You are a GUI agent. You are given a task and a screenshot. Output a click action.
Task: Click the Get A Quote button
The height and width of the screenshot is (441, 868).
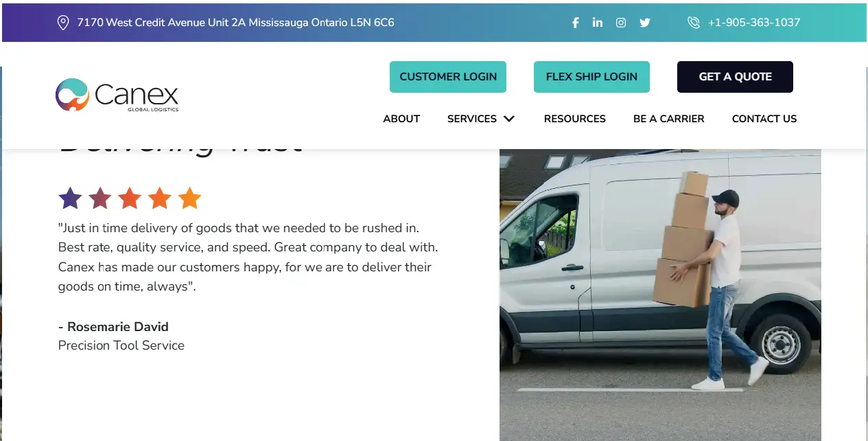point(735,77)
